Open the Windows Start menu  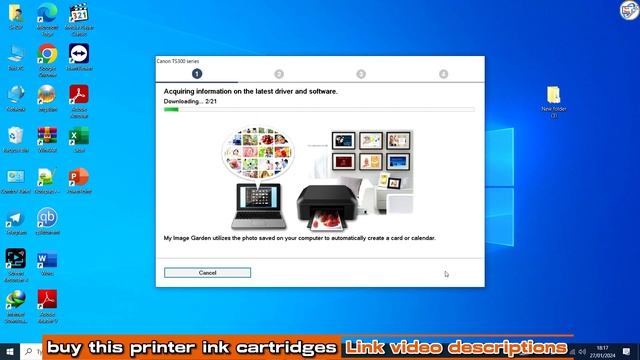coord(10,351)
